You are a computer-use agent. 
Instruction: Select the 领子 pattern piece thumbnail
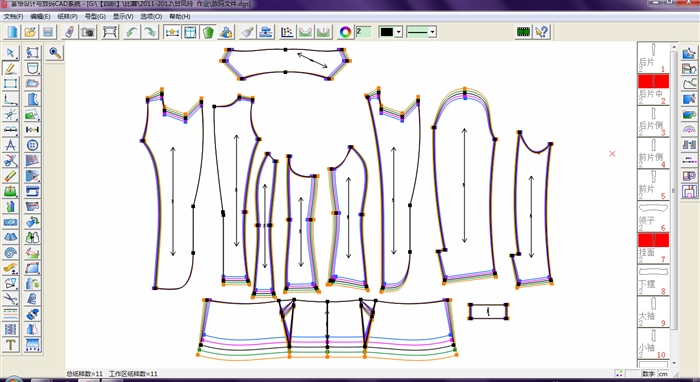[x=654, y=216]
